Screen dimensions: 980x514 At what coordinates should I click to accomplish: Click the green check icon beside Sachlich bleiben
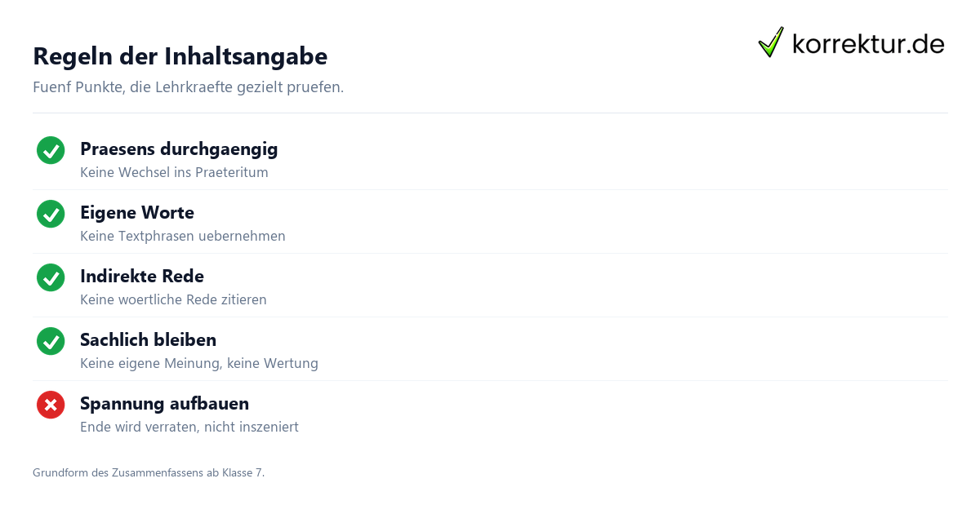51,341
